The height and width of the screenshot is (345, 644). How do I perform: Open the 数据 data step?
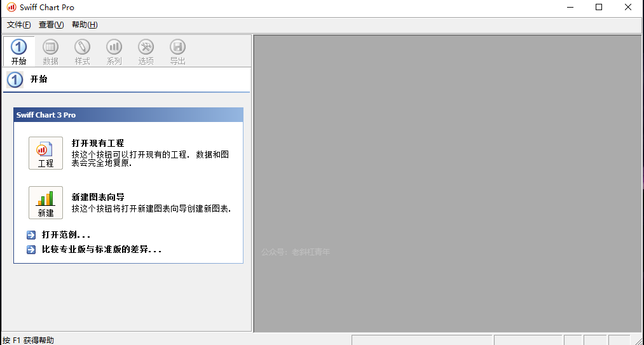click(50, 51)
